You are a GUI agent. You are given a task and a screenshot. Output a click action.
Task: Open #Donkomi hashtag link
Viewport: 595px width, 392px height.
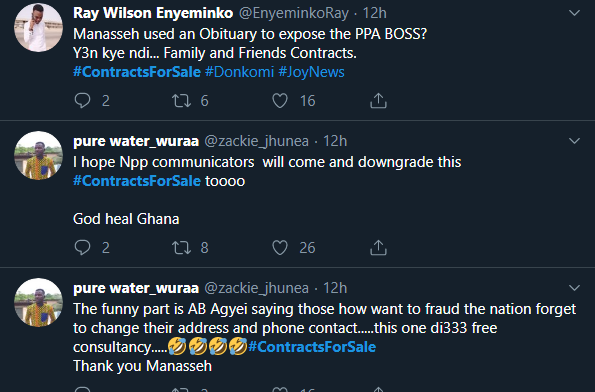(239, 72)
